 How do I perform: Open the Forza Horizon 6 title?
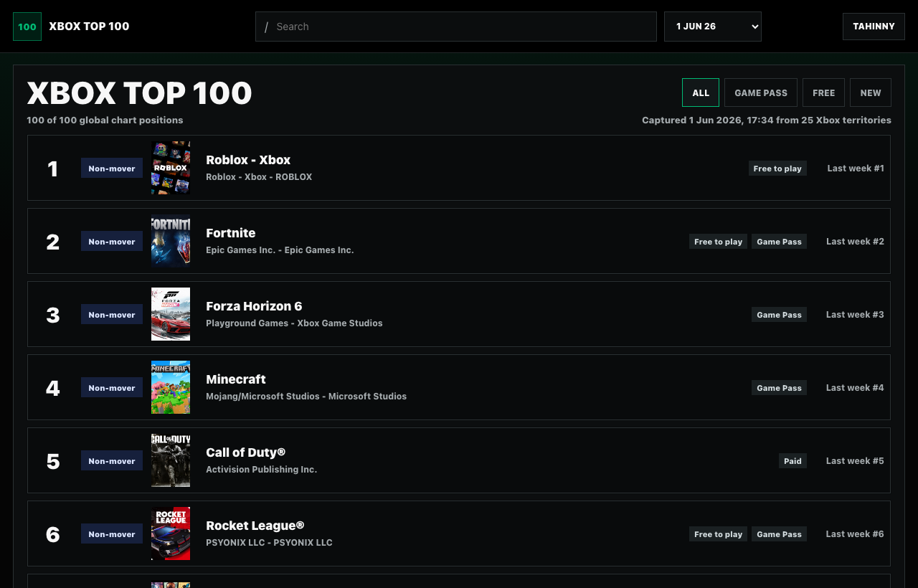point(254,306)
